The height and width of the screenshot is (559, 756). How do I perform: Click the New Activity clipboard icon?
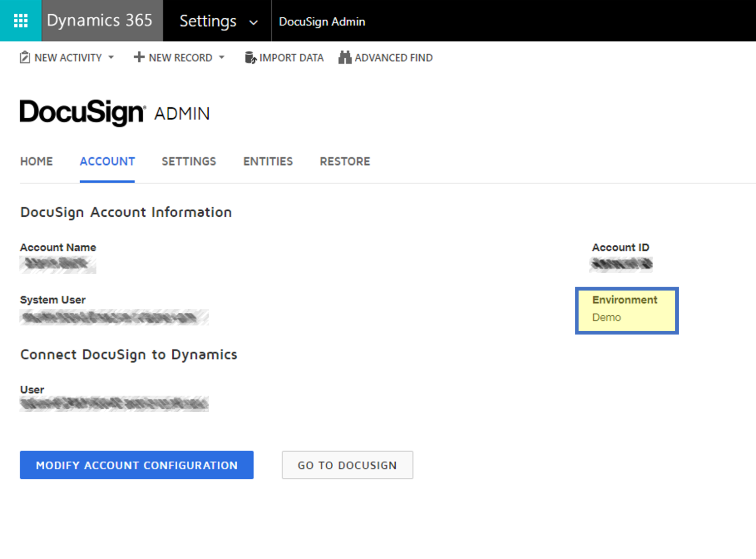(x=25, y=57)
